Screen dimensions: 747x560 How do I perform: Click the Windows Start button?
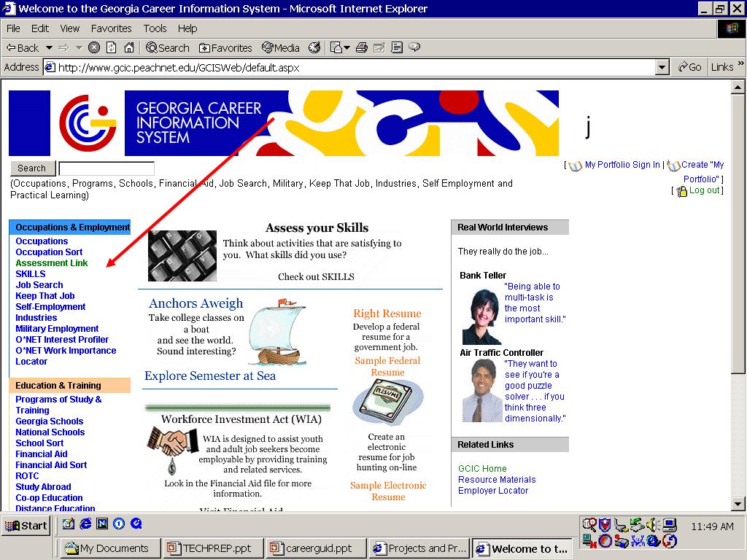[26, 526]
